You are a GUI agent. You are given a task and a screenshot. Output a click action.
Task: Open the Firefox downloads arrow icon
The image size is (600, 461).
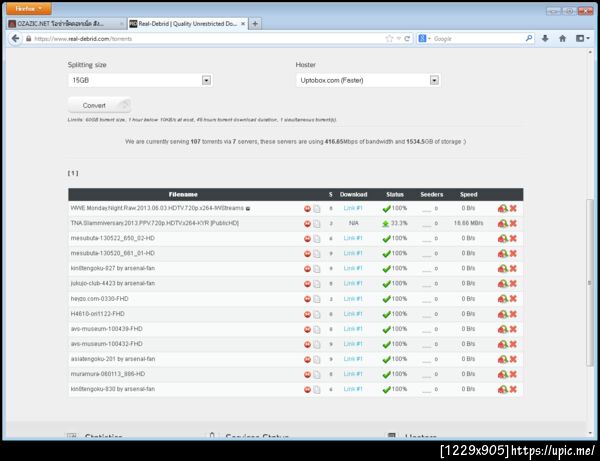(545, 38)
